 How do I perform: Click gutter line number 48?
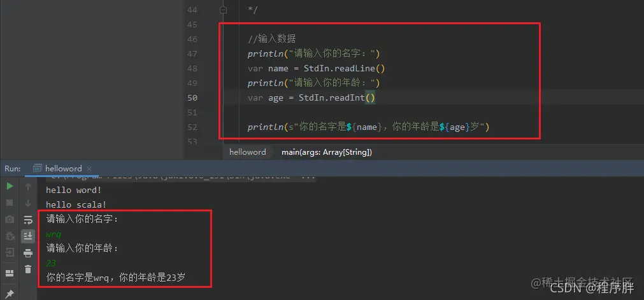point(192,69)
